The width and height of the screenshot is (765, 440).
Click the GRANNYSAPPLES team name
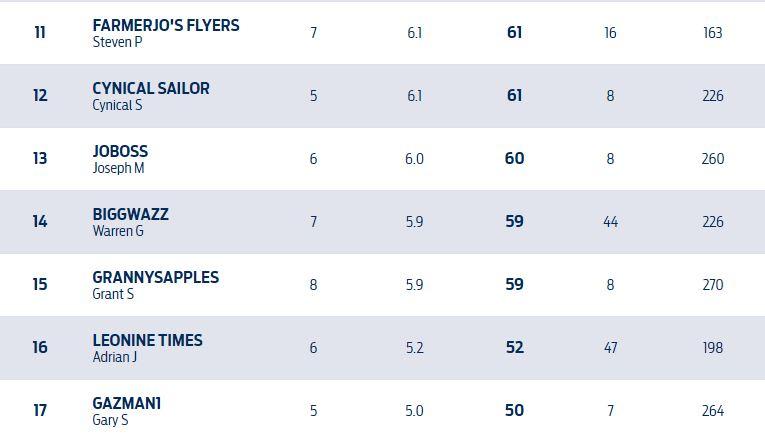pyautogui.click(x=155, y=277)
